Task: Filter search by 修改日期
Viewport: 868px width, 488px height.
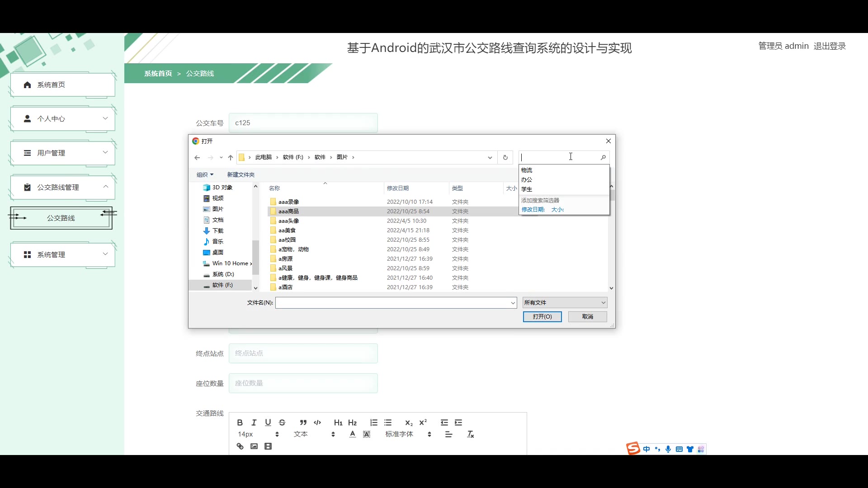Action: [x=533, y=210]
